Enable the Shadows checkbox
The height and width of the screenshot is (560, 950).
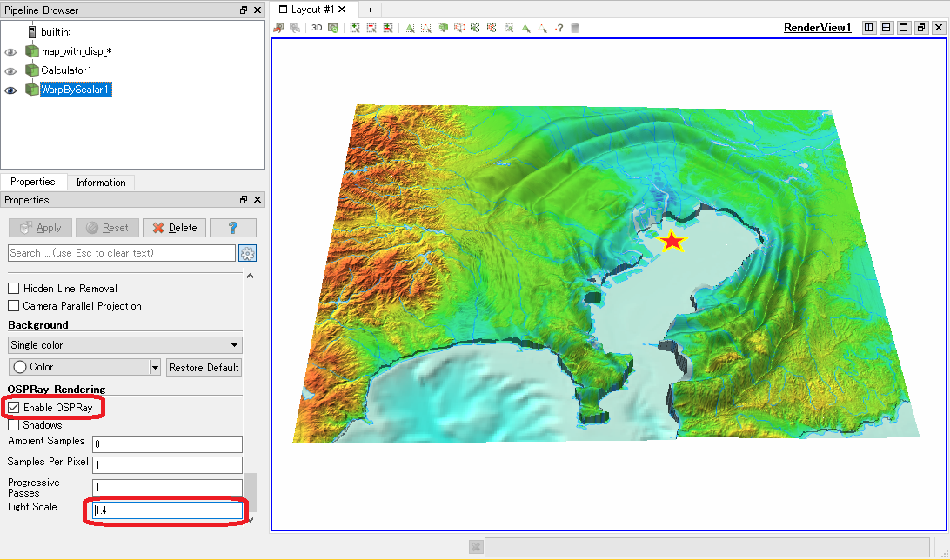click(13, 425)
